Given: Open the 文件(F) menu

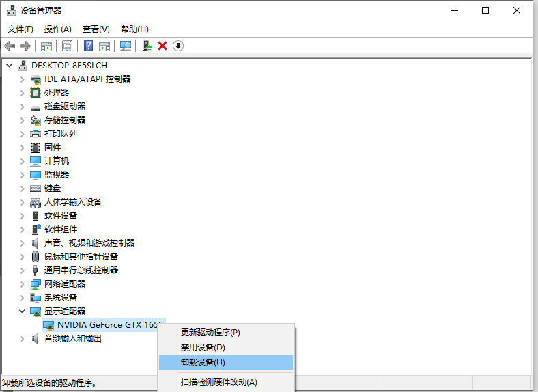Looking at the screenshot, I should click(20, 29).
